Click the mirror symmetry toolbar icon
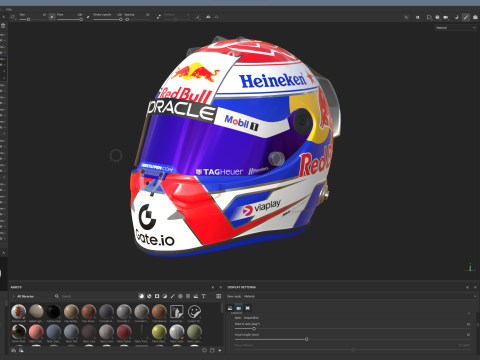480x360 pixels. point(208,17)
